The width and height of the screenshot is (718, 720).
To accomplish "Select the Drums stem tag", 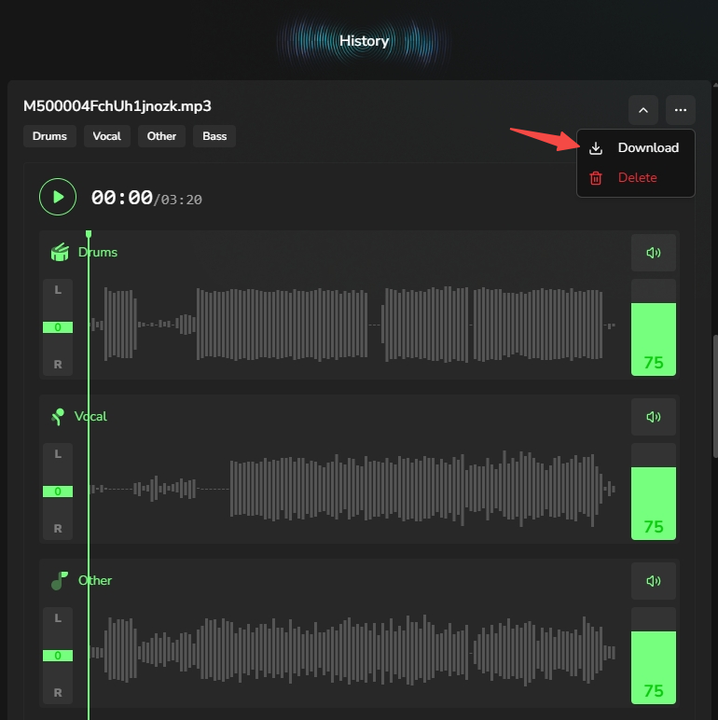I will tap(50, 136).
